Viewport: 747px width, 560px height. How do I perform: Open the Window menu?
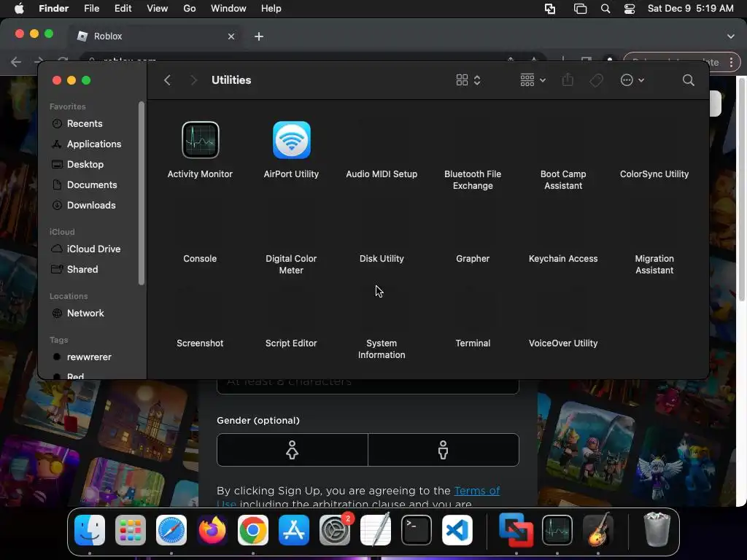[x=228, y=9]
